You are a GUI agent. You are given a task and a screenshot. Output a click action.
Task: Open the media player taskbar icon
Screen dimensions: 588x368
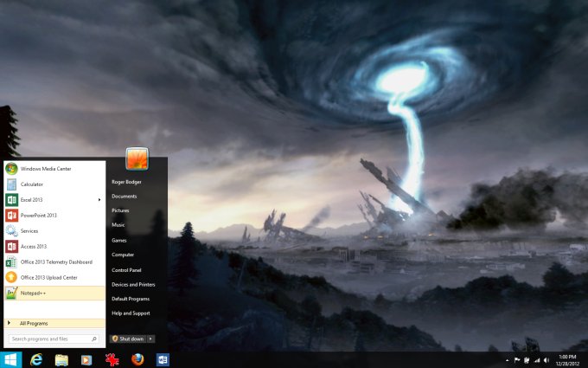tap(86, 360)
